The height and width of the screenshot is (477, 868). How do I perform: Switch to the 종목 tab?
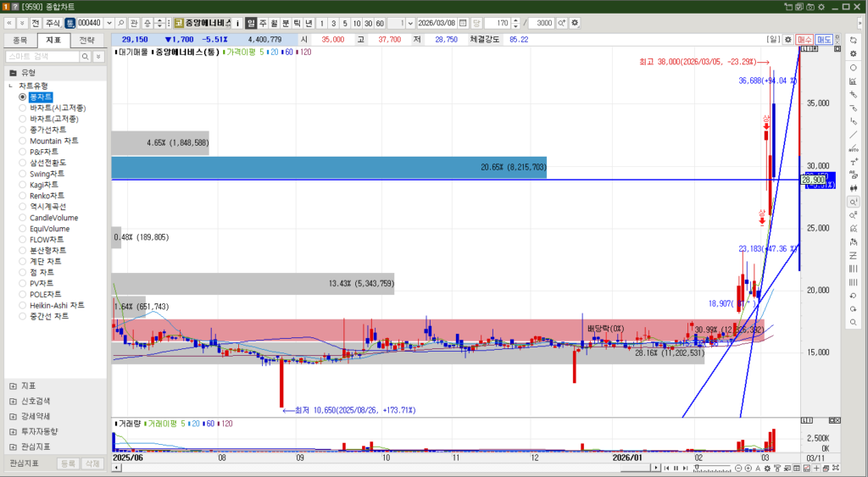[x=20, y=40]
